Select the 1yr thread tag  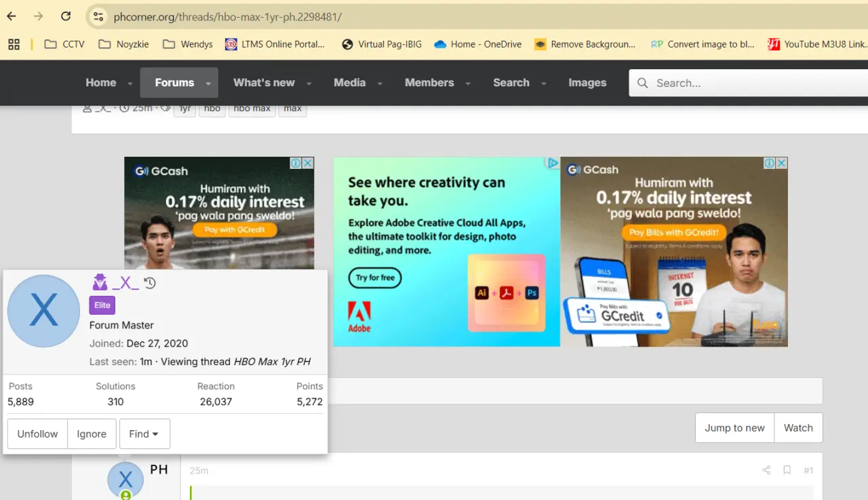pyautogui.click(x=184, y=109)
